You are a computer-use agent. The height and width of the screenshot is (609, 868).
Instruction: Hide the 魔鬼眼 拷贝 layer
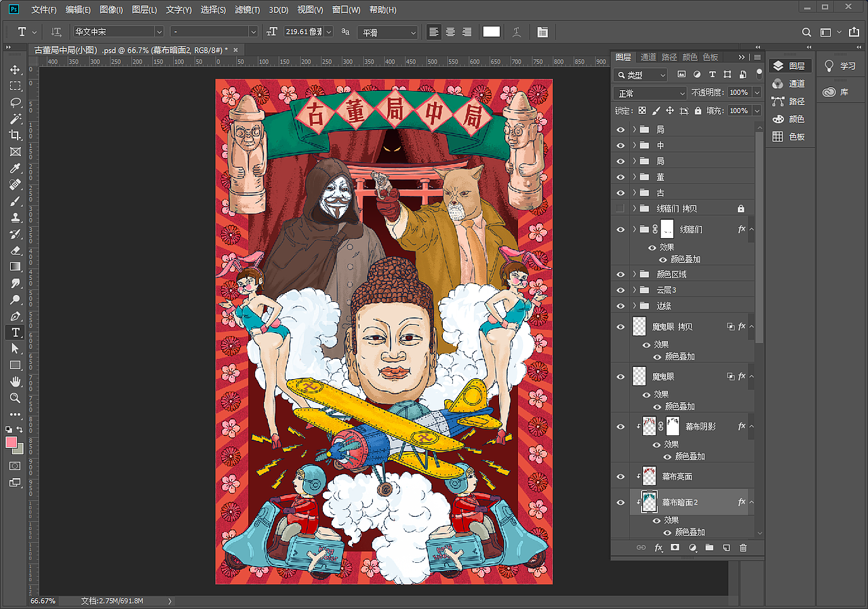[x=620, y=327]
